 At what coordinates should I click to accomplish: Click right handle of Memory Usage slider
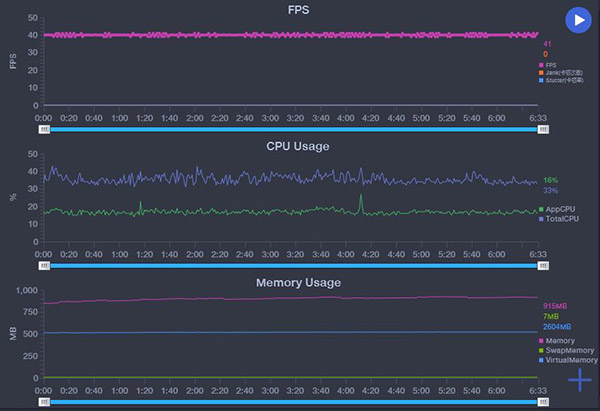[543, 401]
